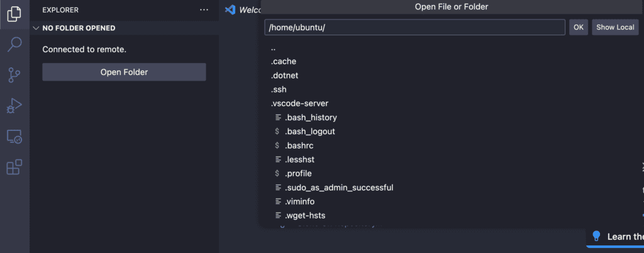Click the /home/ubuntu/ path input field
This screenshot has height=253, width=644.
(x=414, y=27)
